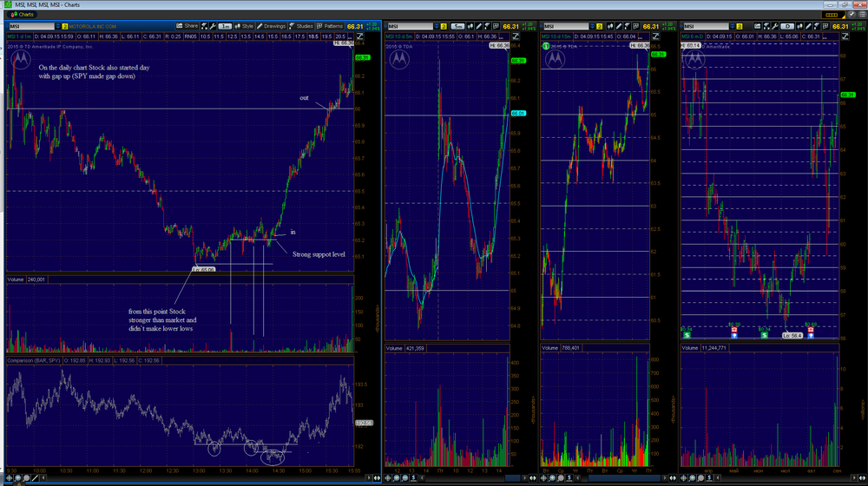Expand the symbol dropdown in the 1m chart
This screenshot has height=486, width=868.
click(57, 26)
